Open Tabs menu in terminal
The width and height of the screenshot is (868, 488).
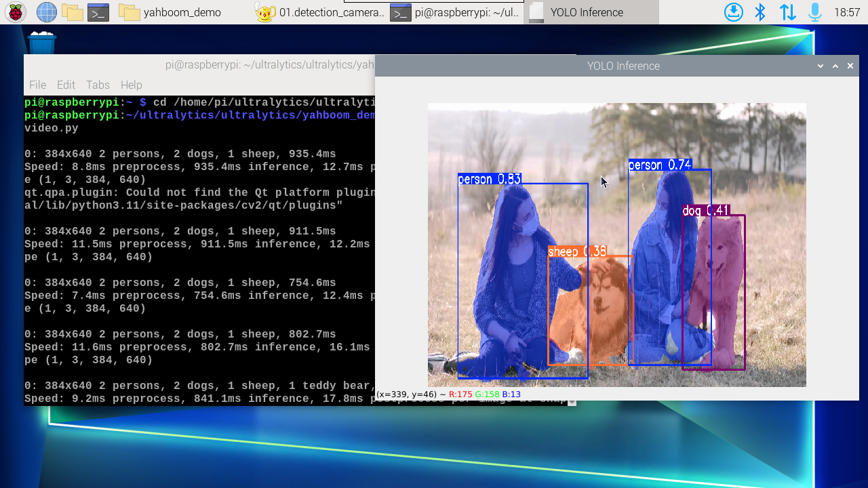98,85
